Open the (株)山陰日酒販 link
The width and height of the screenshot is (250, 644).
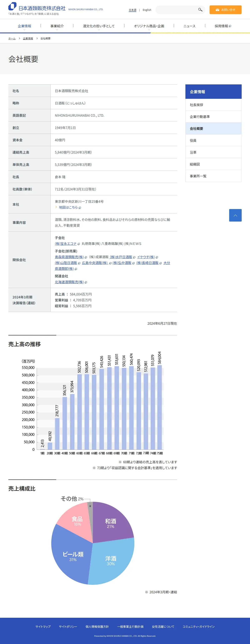66,263
